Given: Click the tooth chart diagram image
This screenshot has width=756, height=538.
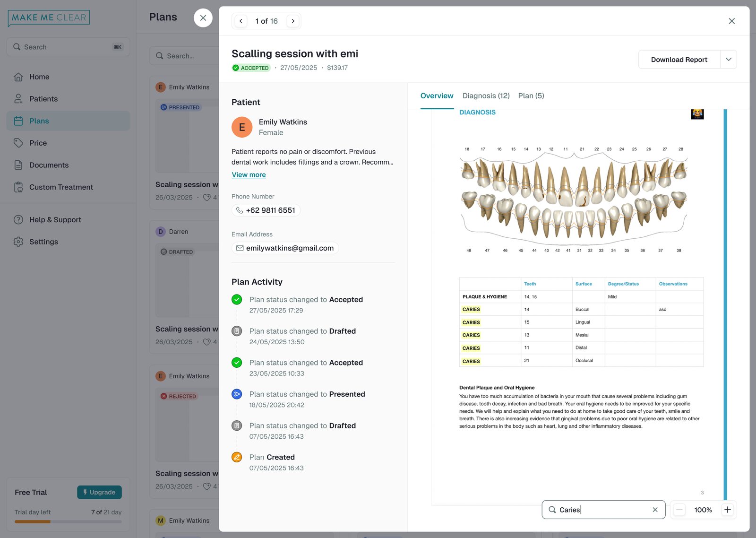Looking at the screenshot, I should coord(574,200).
